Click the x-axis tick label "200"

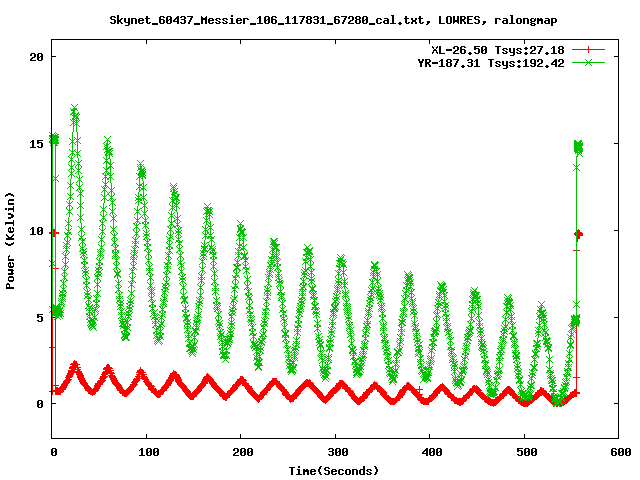[243, 452]
